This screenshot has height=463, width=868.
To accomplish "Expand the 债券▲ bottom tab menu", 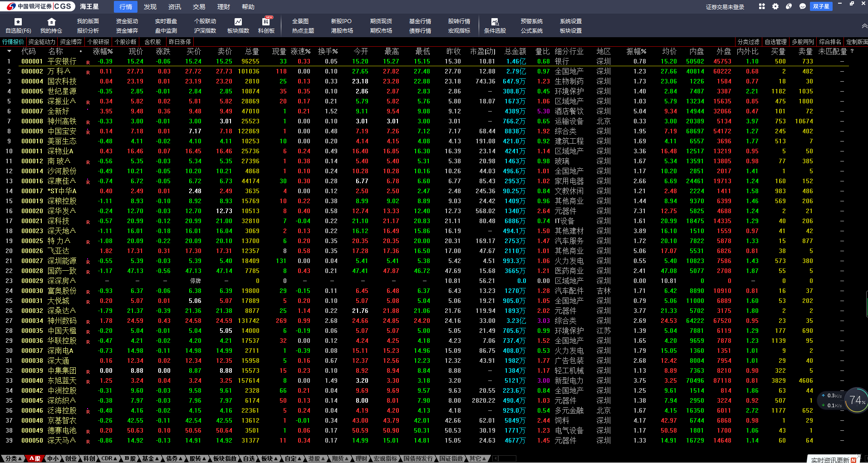I will pos(174,458).
